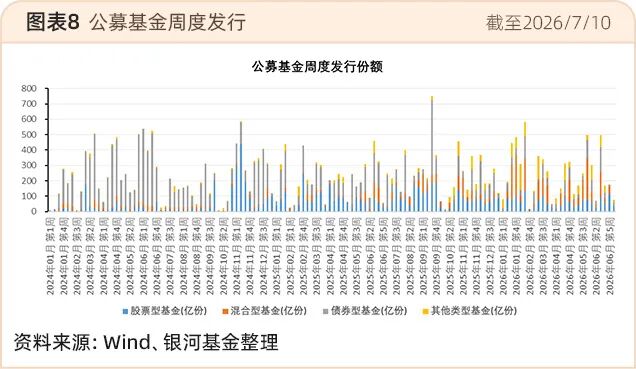Select legend label 其他类型基金(亿份)

(473, 311)
